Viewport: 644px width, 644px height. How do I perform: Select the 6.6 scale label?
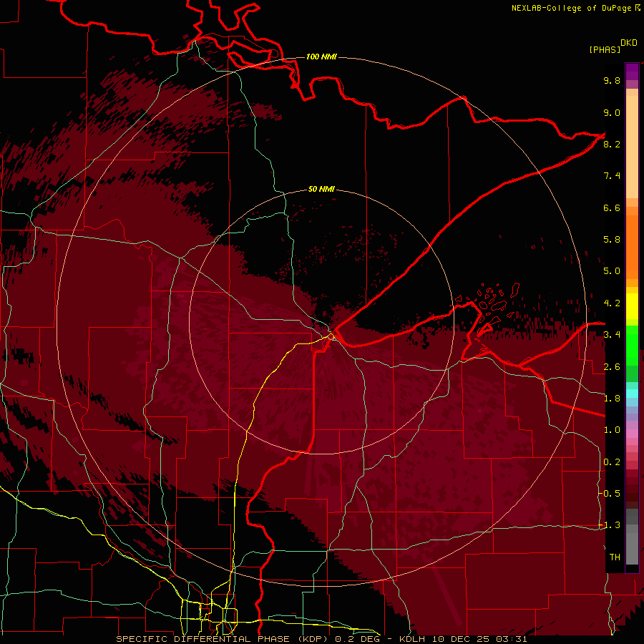[x=612, y=208]
